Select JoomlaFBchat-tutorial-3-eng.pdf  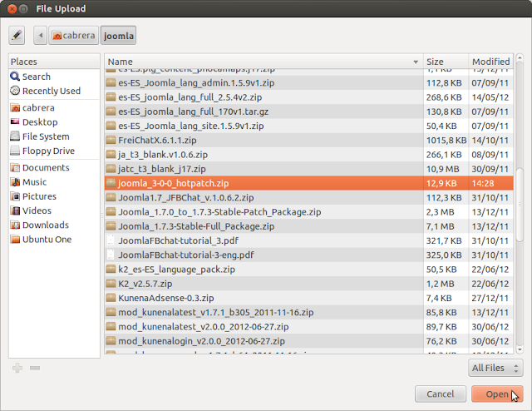pyautogui.click(x=308, y=255)
